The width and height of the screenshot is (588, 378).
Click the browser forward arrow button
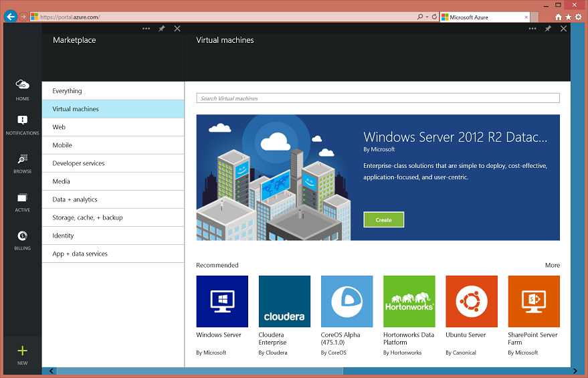pos(23,17)
